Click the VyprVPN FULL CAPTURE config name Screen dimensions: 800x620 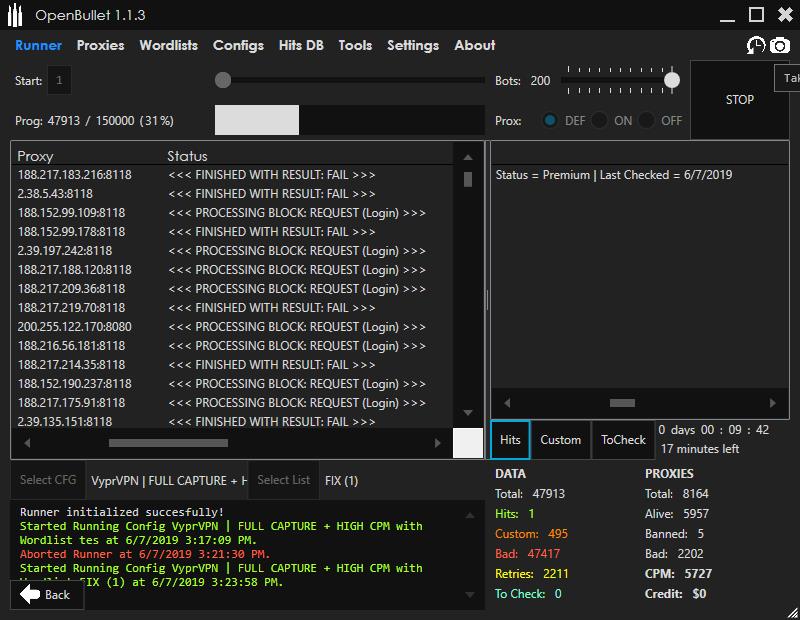click(x=169, y=481)
